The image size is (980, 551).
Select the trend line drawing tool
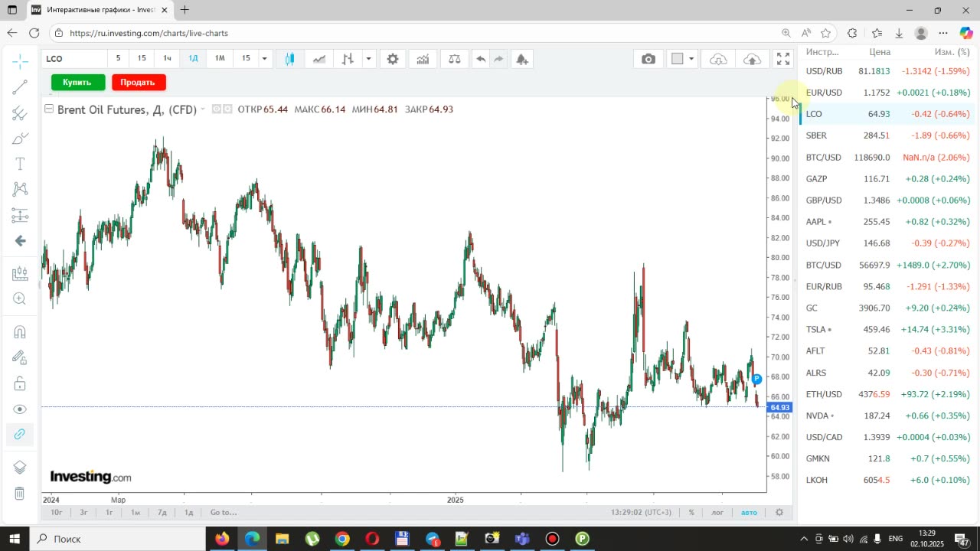(20, 87)
